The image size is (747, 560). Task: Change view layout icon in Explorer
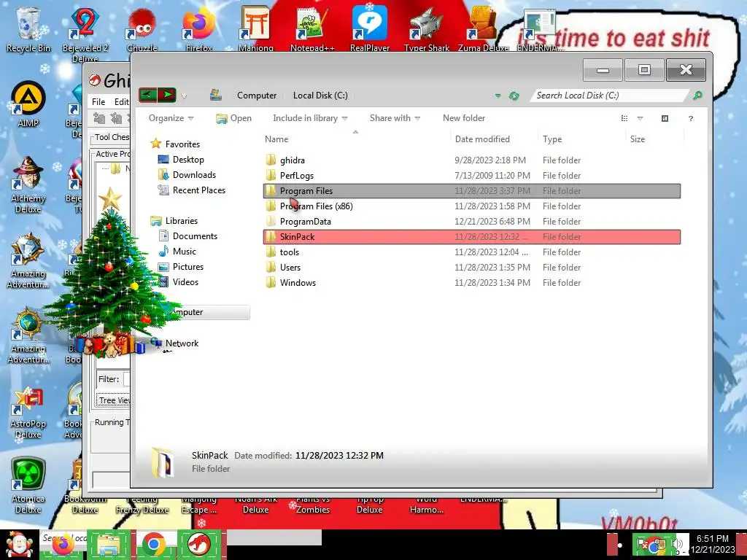[624, 118]
